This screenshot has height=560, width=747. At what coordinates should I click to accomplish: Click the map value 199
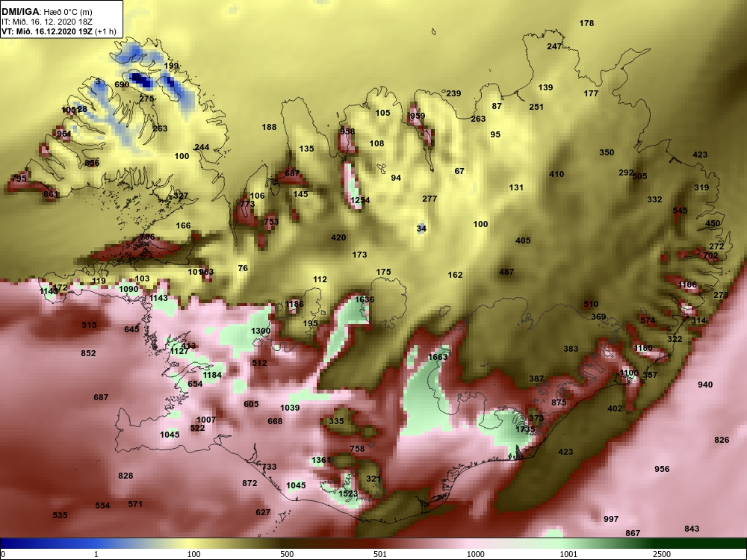[x=171, y=66]
